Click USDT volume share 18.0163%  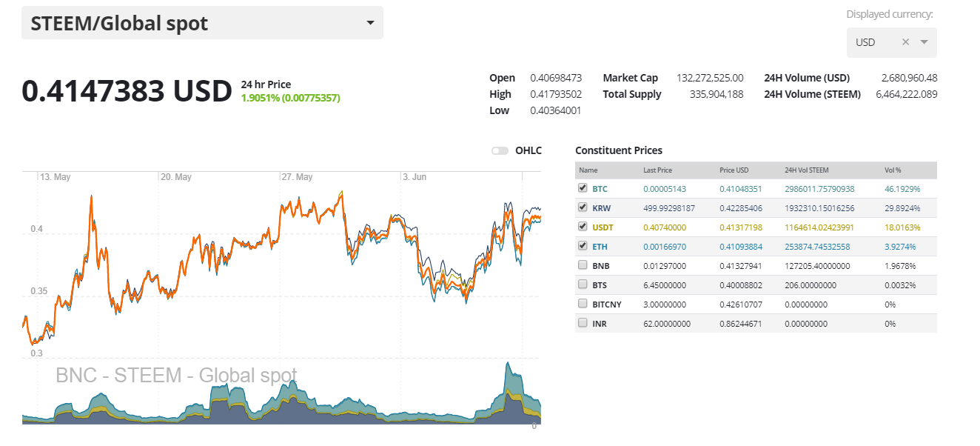pyautogui.click(x=902, y=227)
